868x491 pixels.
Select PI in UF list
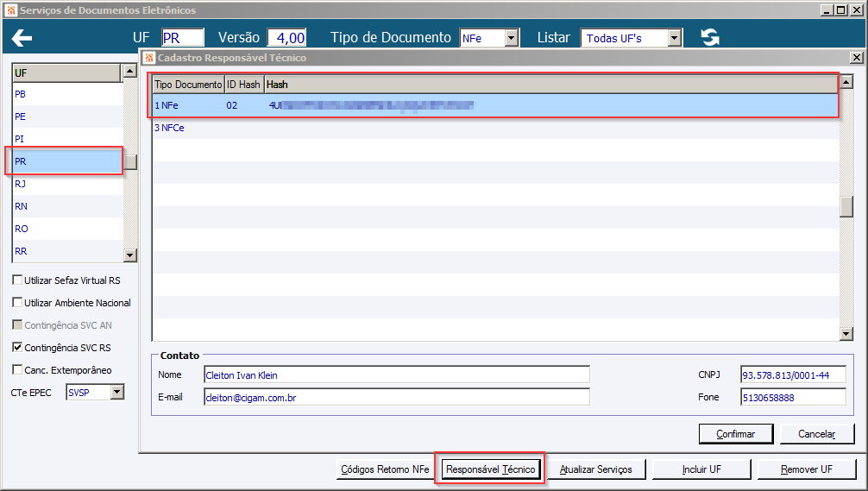point(67,139)
